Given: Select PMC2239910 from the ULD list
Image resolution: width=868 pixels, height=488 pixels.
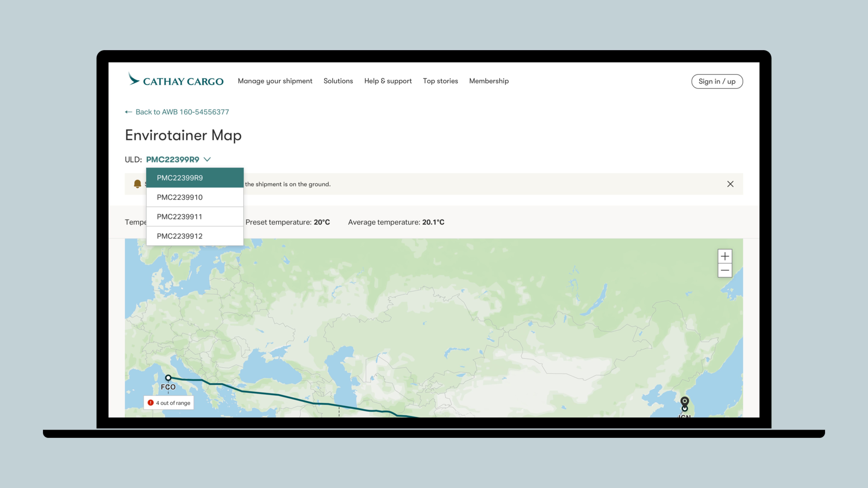Looking at the screenshot, I should 195,197.
